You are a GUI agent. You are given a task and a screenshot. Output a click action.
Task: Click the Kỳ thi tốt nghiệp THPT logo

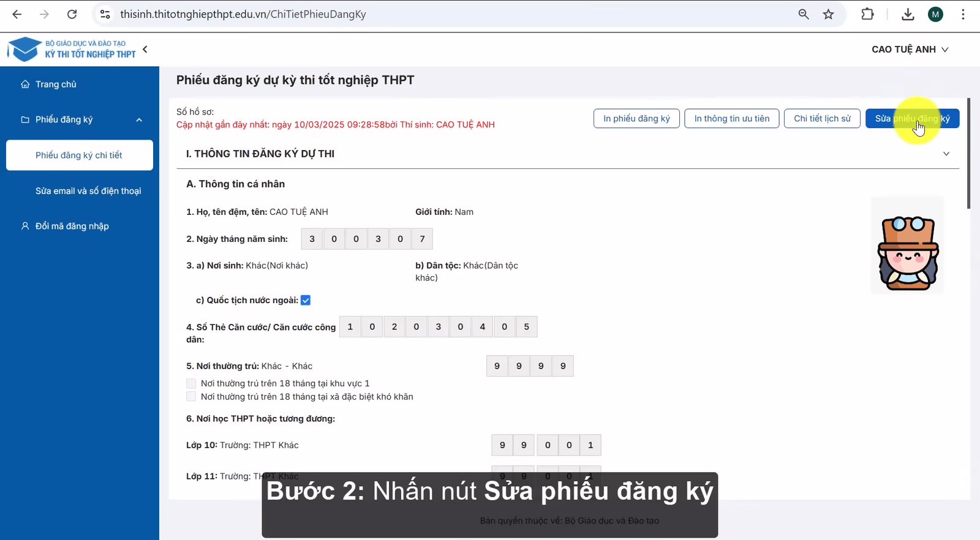(72, 49)
